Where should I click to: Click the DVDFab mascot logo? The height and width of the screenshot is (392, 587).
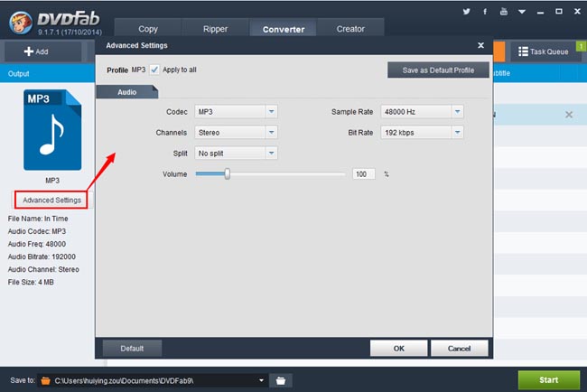pyautogui.click(x=21, y=23)
